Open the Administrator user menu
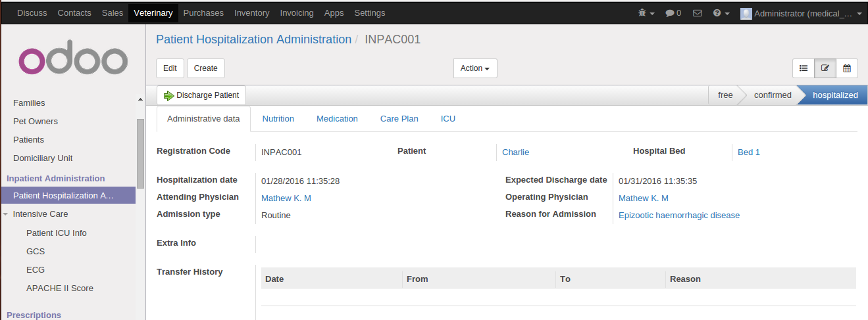Viewport: 868px width, 320px height. [x=800, y=13]
